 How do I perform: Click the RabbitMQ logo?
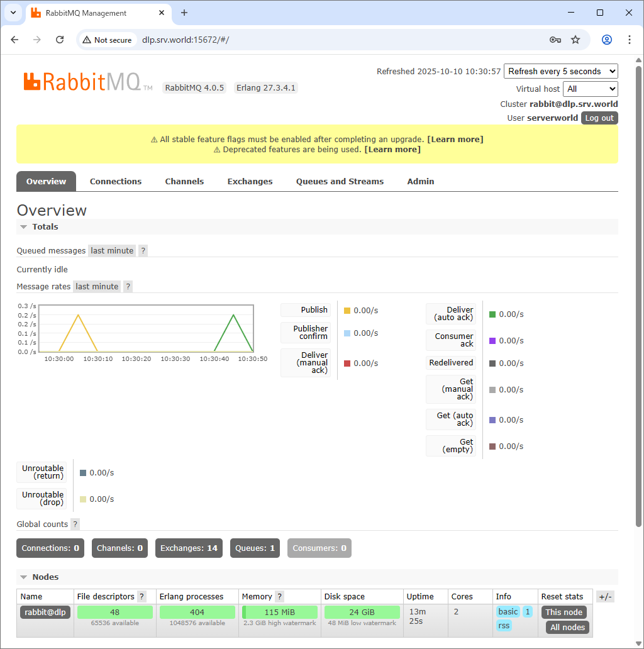82,81
